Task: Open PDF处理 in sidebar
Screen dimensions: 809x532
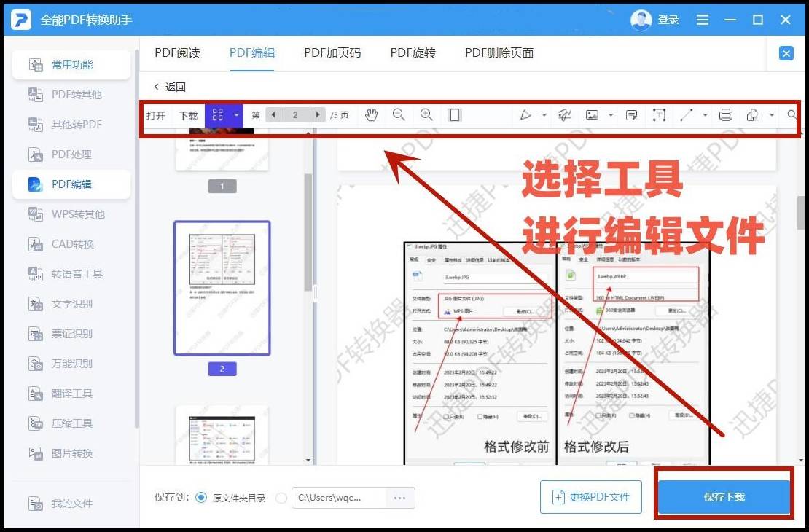Action: click(71, 154)
